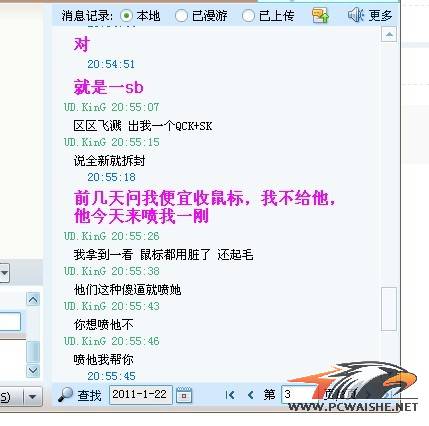Click the scroll up arrow in chat history
Screen dimensions: 429x426
[389, 34]
